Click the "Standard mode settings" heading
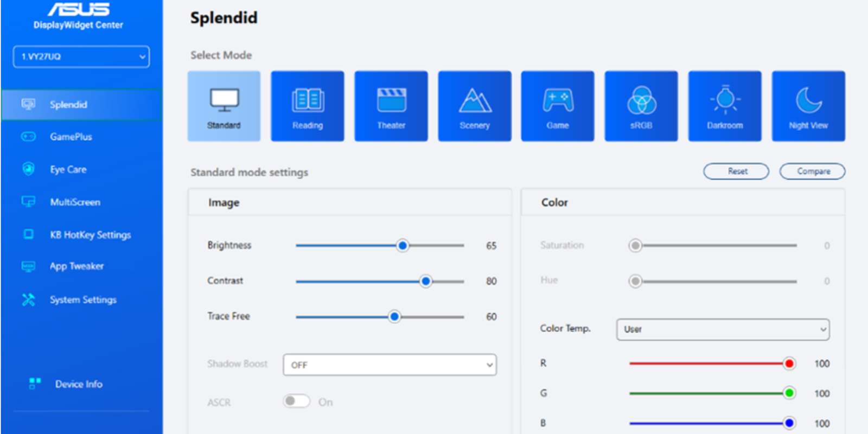Image resolution: width=868 pixels, height=434 pixels. [249, 172]
